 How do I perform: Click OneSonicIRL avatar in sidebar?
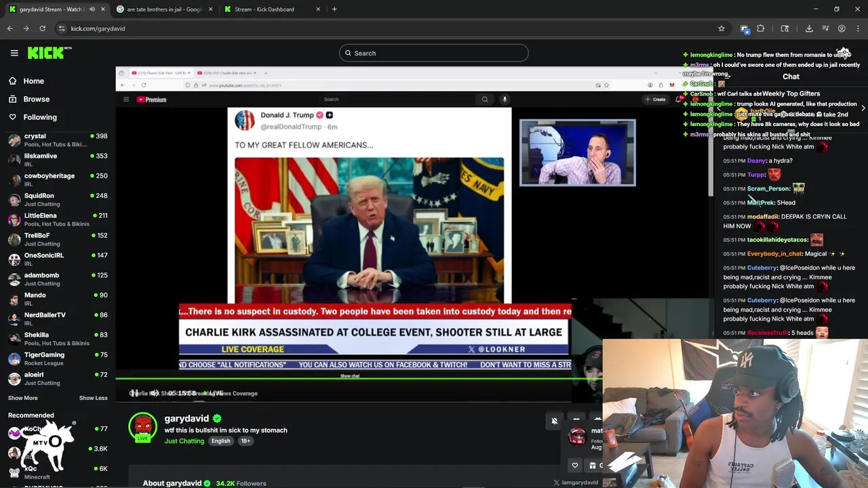point(14,260)
